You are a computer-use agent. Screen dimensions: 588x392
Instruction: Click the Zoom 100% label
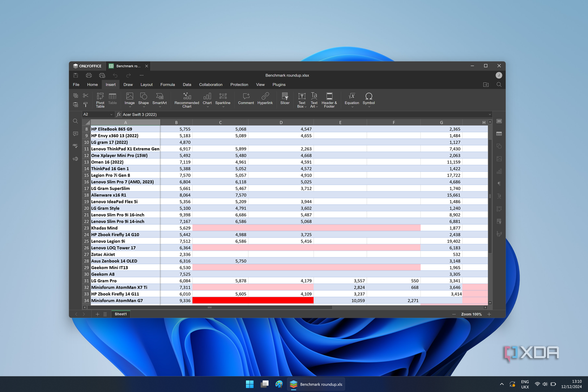[471, 314]
